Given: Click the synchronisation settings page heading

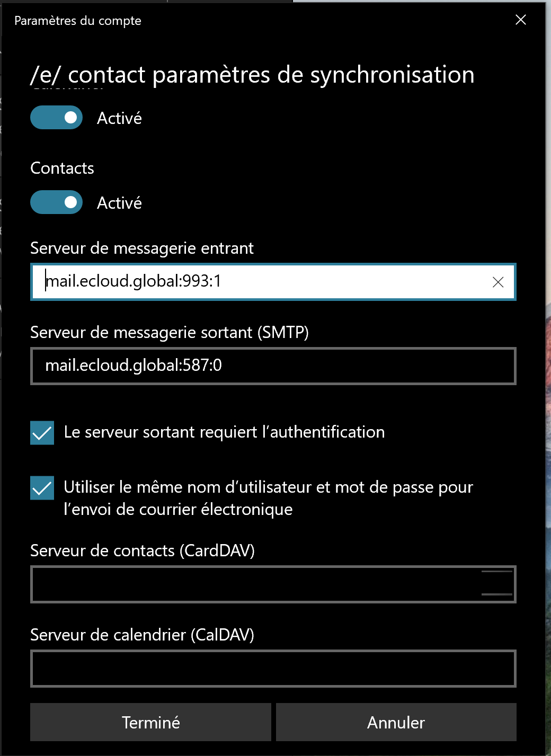Looking at the screenshot, I should pos(252,75).
